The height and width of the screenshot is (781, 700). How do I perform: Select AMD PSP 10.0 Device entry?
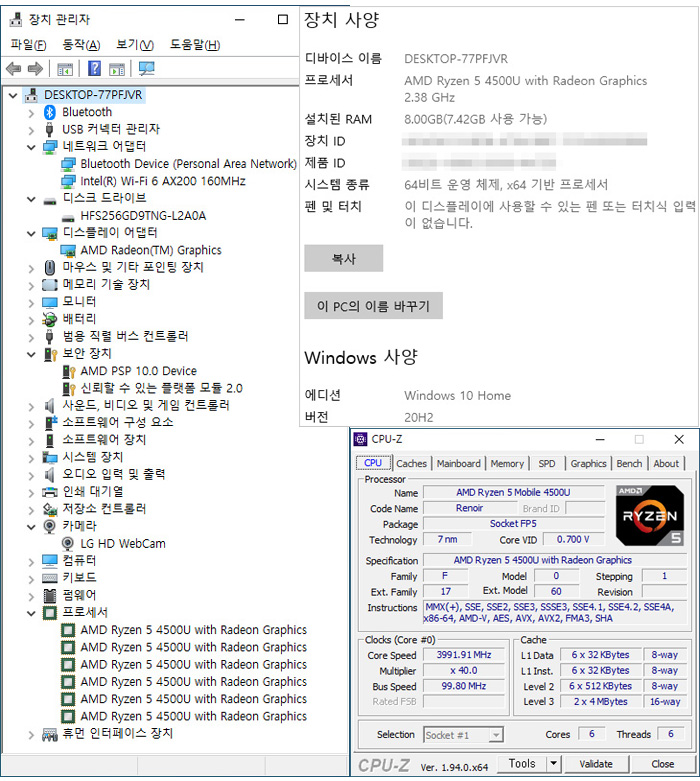coord(138,371)
